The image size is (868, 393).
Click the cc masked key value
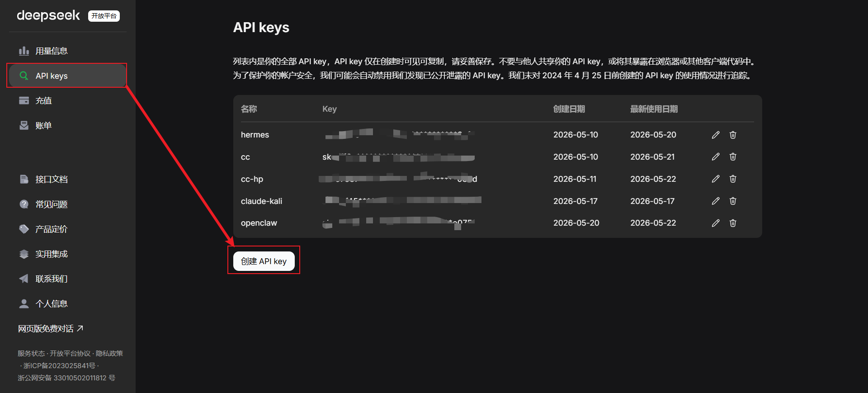pos(399,157)
